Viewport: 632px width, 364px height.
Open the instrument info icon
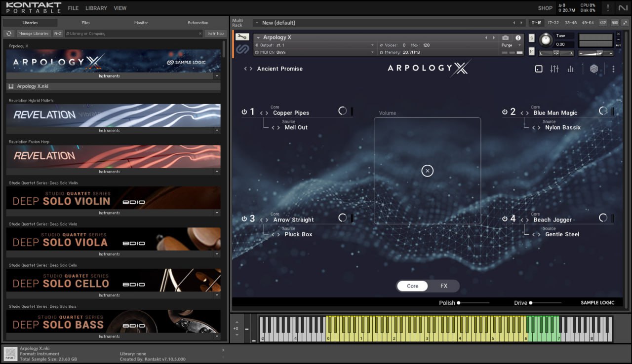518,37
